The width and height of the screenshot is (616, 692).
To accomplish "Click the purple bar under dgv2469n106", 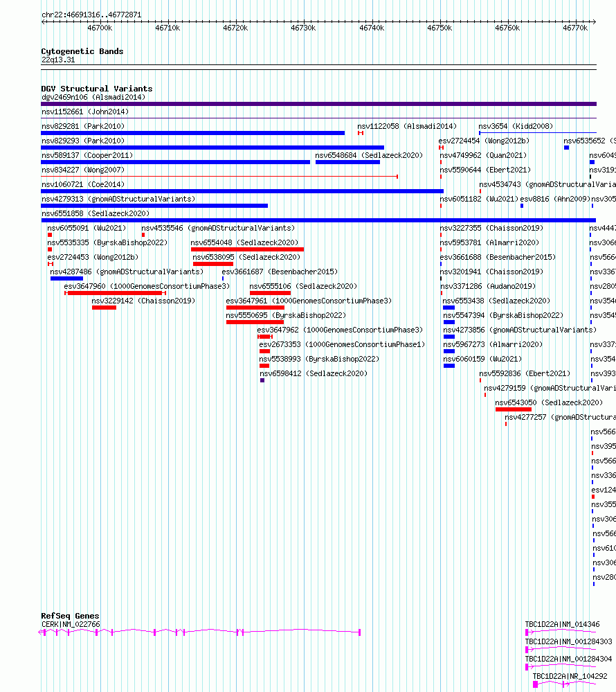I will pos(319,104).
